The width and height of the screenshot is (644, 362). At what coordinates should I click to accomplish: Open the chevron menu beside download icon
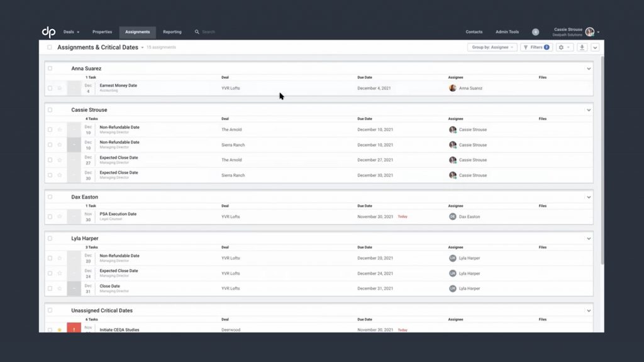pyautogui.click(x=595, y=48)
